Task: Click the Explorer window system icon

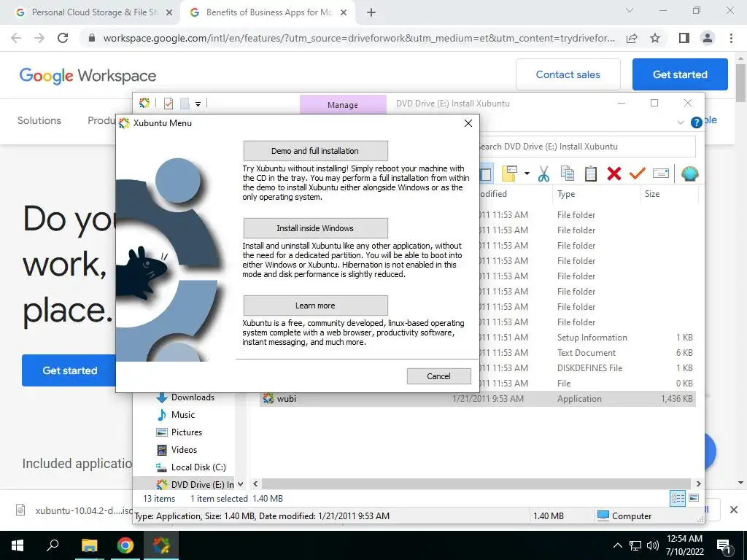Action: tap(144, 103)
